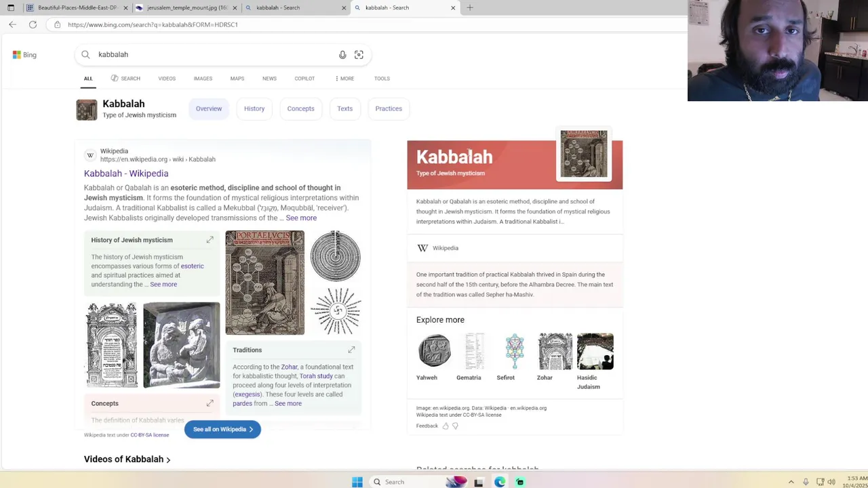Open the Windows Start menu
The height and width of the screenshot is (488, 868).
[357, 482]
